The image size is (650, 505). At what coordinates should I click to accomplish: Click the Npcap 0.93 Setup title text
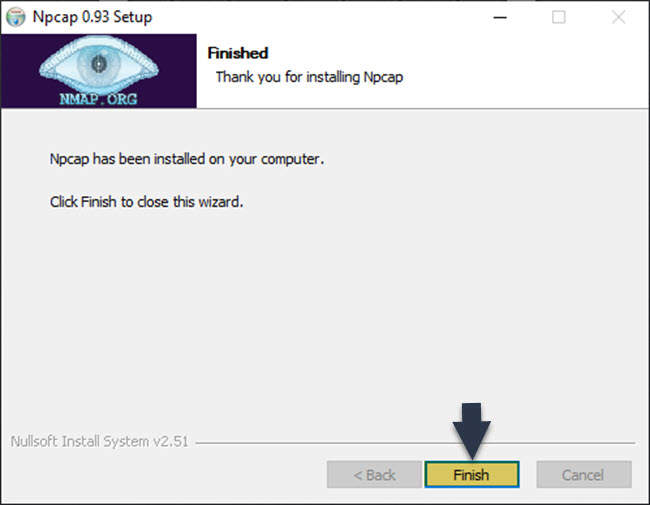tap(92, 17)
